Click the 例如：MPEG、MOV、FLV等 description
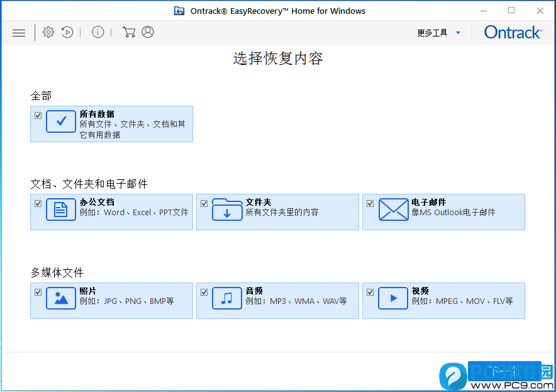Image resolution: width=556 pixels, height=392 pixels. tap(462, 301)
